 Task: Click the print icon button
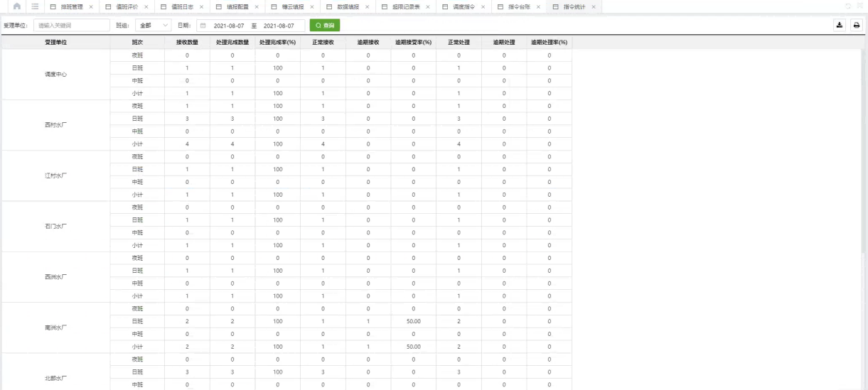pyautogui.click(x=856, y=25)
